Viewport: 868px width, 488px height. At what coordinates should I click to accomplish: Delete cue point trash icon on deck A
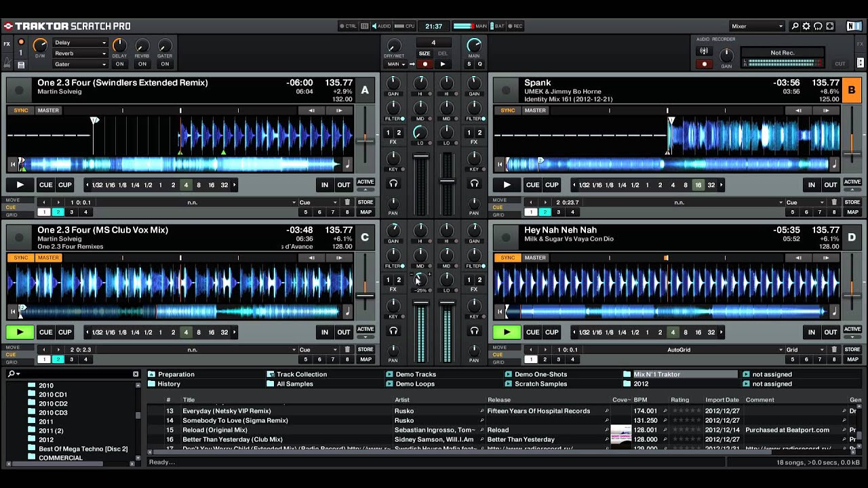(x=347, y=202)
